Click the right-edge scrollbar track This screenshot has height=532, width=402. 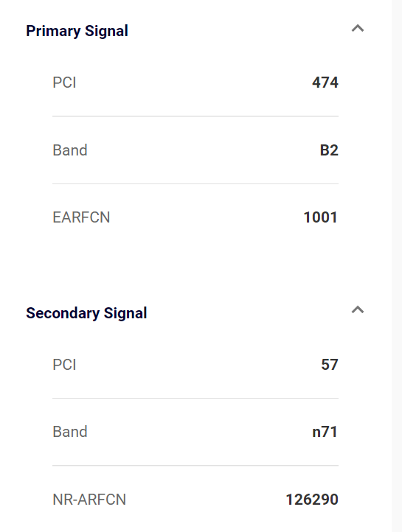[x=397, y=266]
